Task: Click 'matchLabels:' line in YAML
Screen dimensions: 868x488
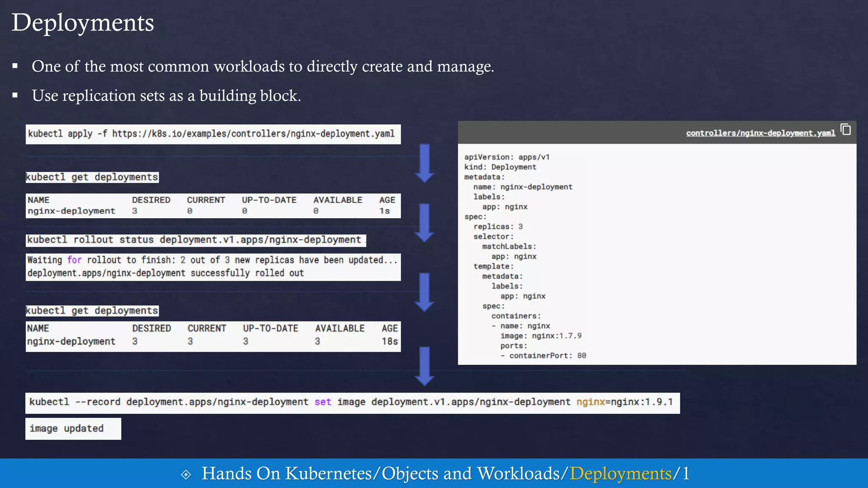Action: 509,247
